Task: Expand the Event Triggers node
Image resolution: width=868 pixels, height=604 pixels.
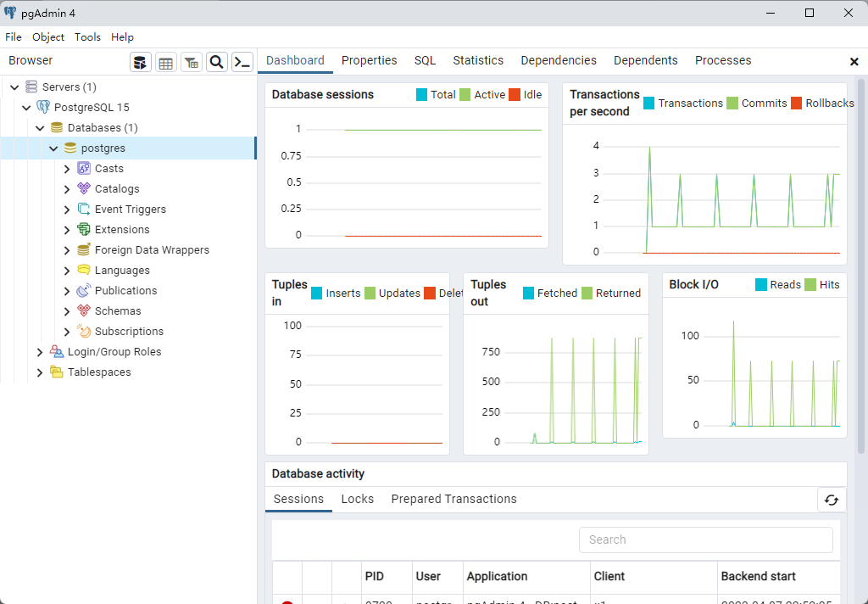Action: tap(67, 210)
